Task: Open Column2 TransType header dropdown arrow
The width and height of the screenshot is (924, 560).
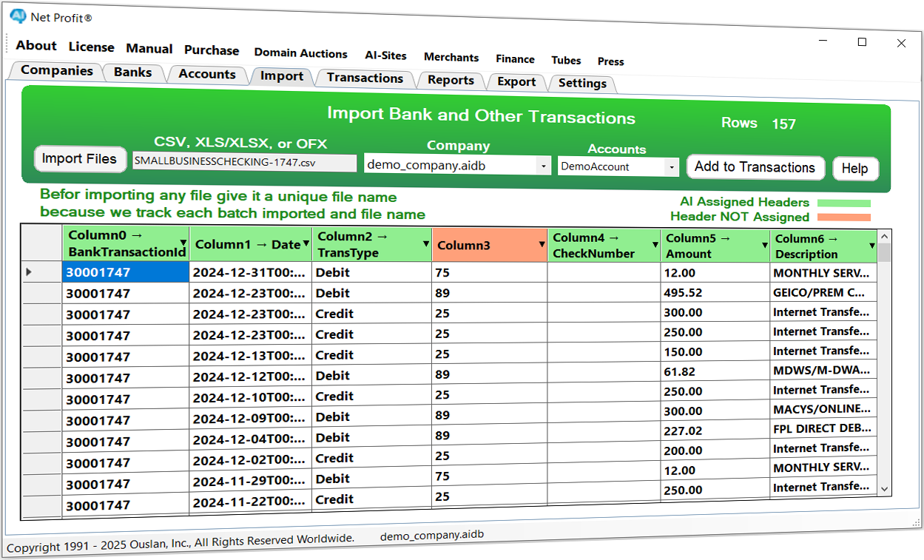Action: click(x=426, y=244)
